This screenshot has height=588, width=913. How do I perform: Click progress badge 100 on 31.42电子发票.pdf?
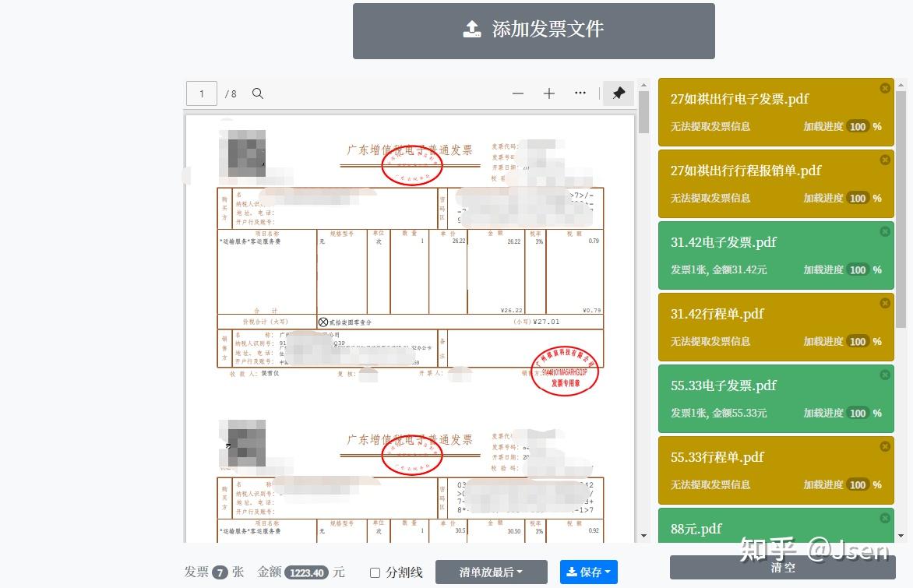[857, 269]
